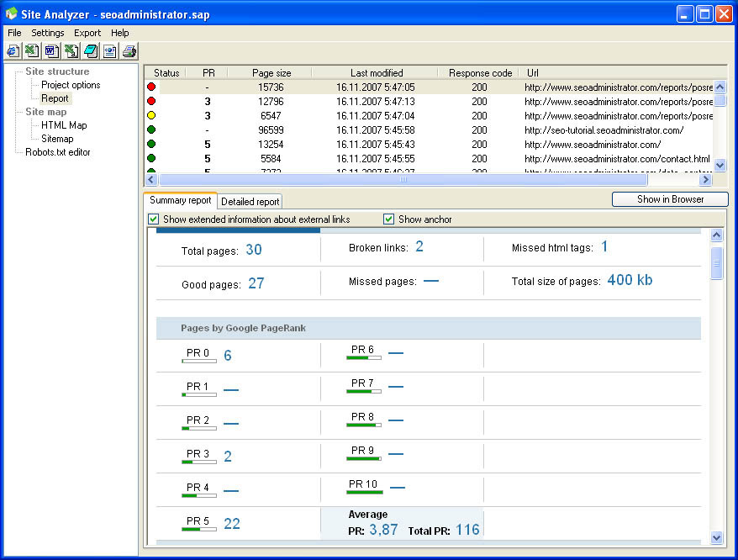Click the Word export toolbar icon
Screen dimensions: 738x560
pos(51,51)
